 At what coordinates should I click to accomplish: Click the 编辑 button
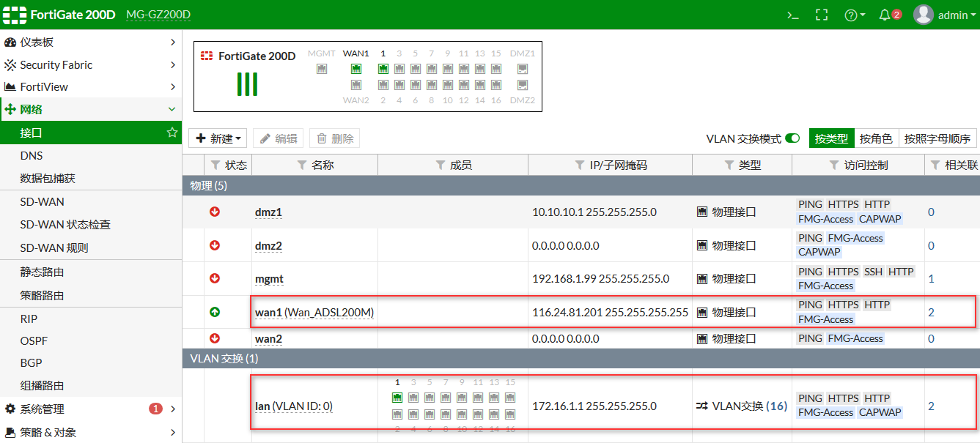pyautogui.click(x=278, y=138)
